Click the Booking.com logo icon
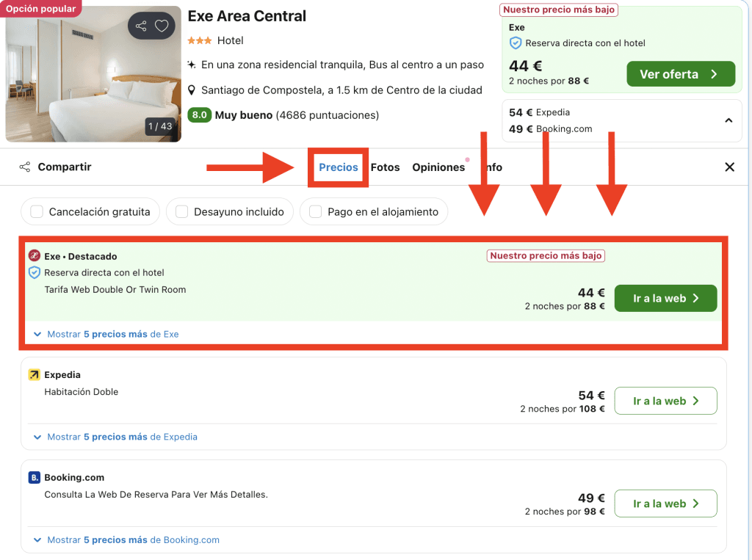The height and width of the screenshot is (560, 752). [34, 478]
